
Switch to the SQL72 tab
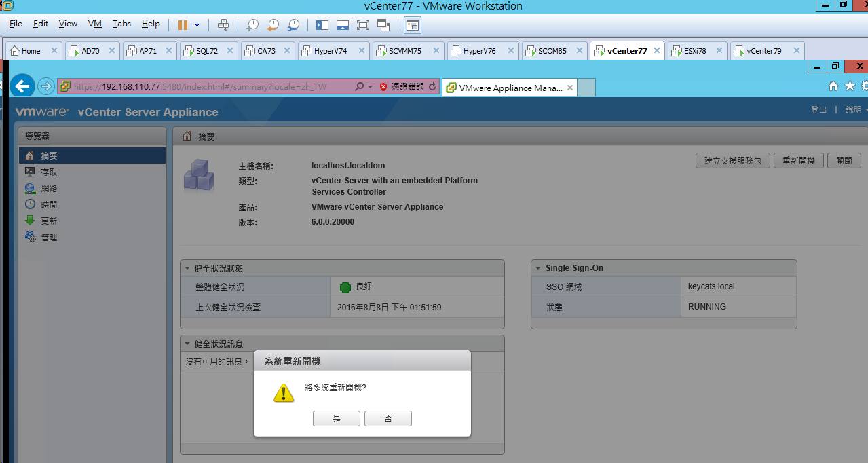pos(210,51)
